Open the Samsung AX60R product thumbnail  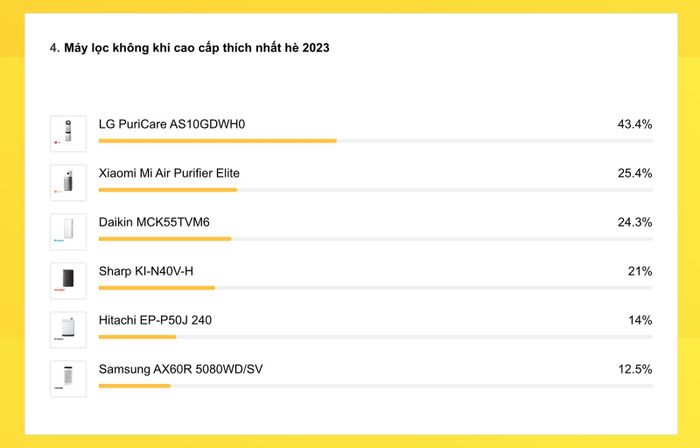coord(68,379)
